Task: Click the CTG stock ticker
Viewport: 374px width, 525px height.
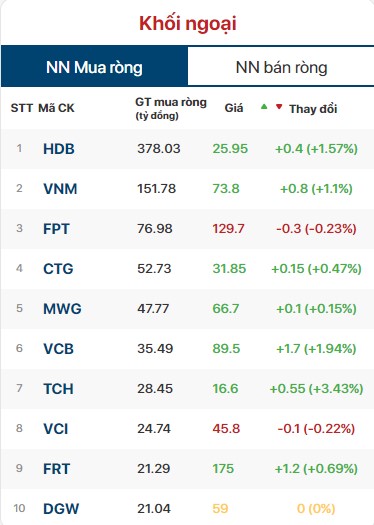Action: coord(58,269)
